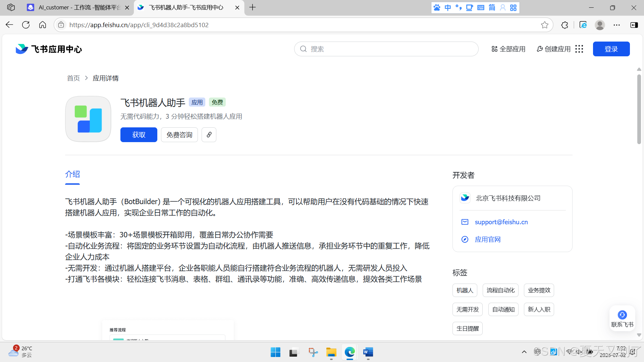Click the page vertical scrollbar thumb

639,109
